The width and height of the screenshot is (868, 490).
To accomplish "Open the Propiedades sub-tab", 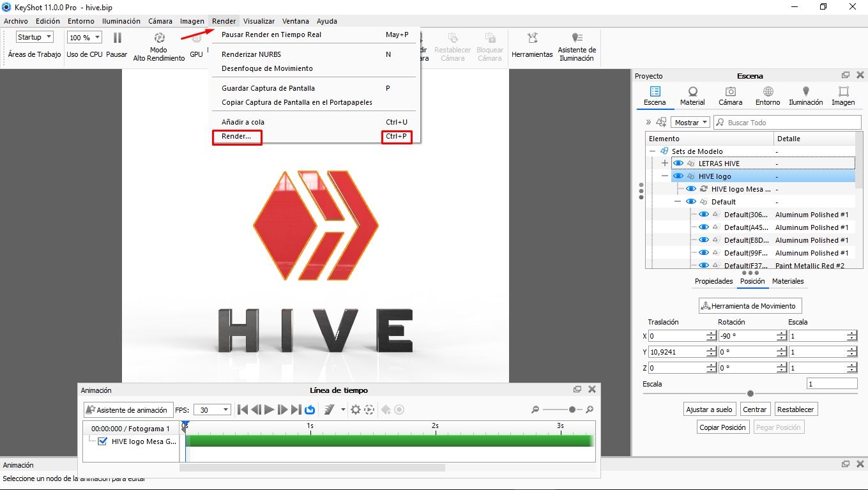I will [x=714, y=281].
